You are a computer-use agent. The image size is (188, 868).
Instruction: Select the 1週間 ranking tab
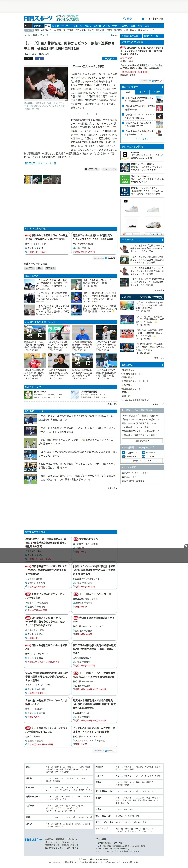pyautogui.click(x=157, y=92)
